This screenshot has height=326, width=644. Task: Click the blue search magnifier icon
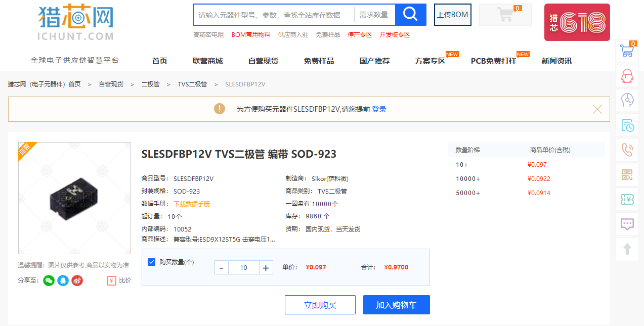click(x=410, y=14)
